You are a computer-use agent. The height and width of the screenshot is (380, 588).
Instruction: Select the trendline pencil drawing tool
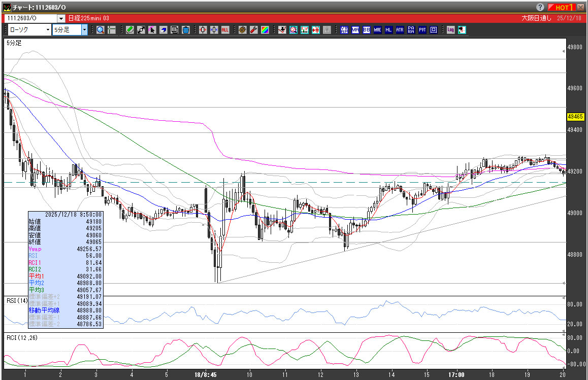(130, 30)
